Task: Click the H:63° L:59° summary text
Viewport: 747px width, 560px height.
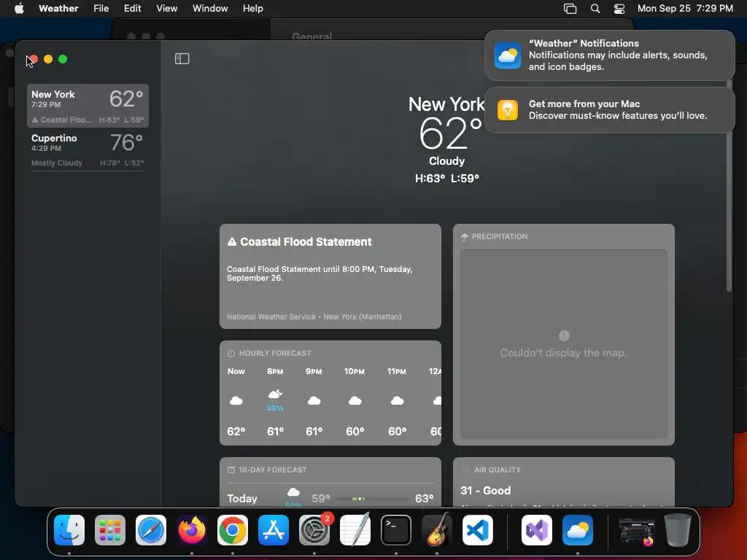Action: 447,179
